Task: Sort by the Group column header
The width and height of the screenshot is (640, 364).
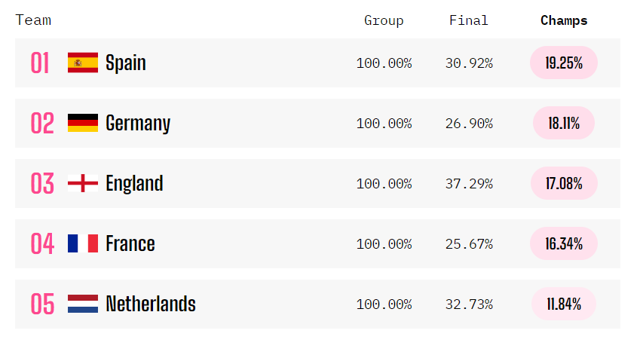Action: pos(384,21)
